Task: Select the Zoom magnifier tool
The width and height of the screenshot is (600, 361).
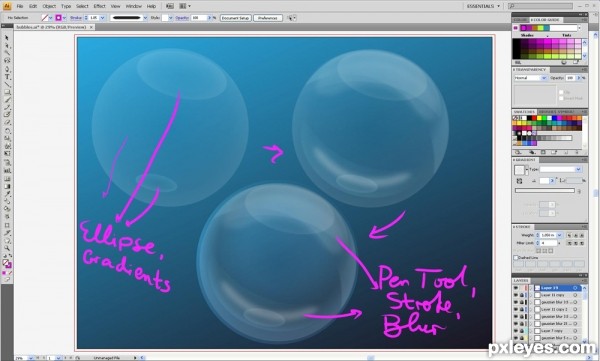Action: point(7,248)
